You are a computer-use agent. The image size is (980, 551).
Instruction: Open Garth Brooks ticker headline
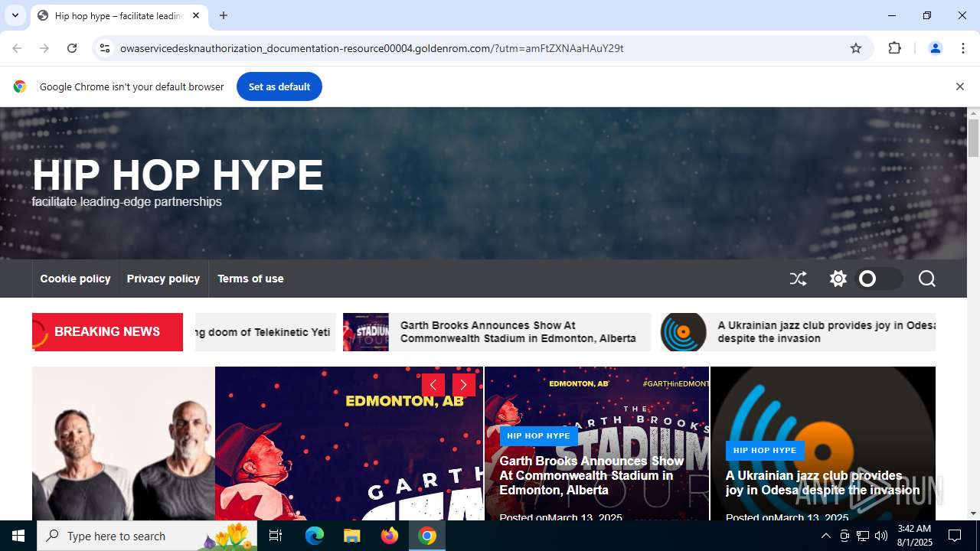(518, 332)
